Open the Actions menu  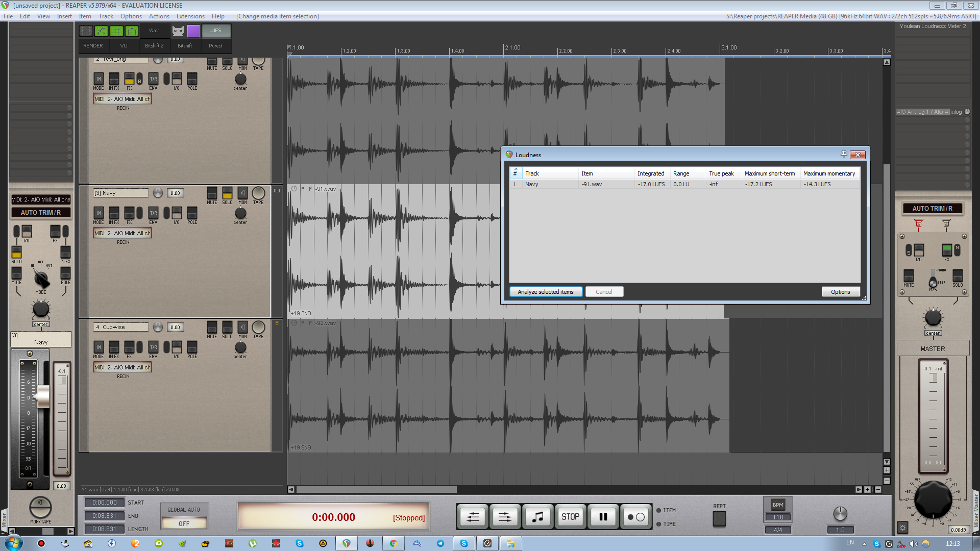[159, 16]
